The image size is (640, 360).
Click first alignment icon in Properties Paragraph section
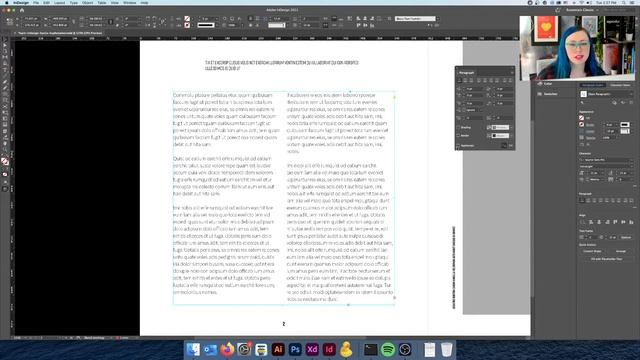tap(582, 200)
